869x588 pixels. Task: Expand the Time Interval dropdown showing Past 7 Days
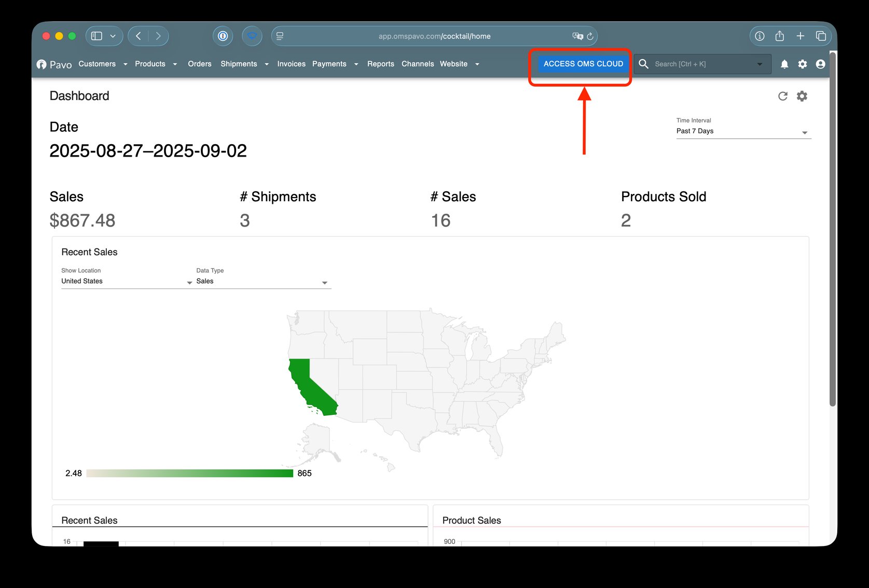coord(805,133)
